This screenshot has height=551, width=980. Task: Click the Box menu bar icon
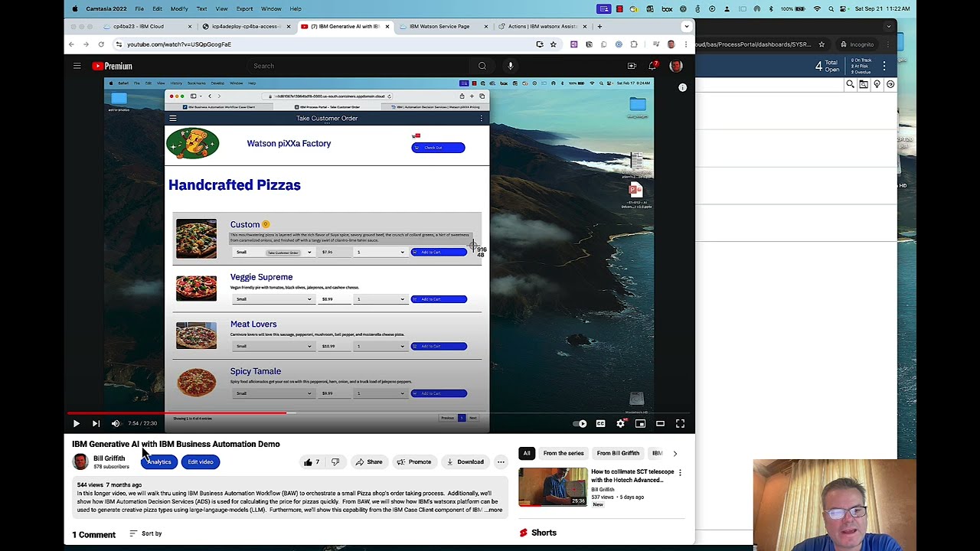click(x=666, y=8)
